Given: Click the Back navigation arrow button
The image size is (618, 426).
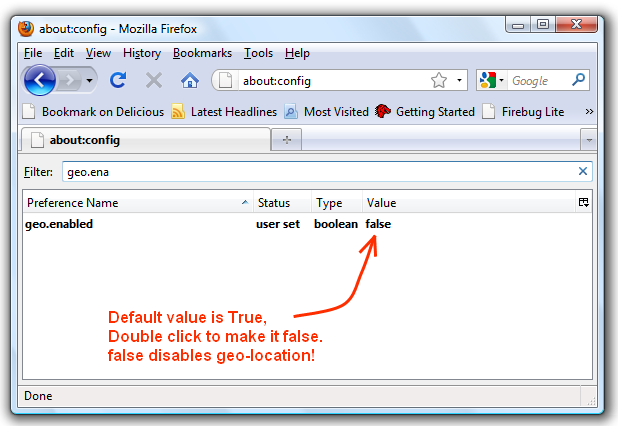Looking at the screenshot, I should pyautogui.click(x=40, y=80).
